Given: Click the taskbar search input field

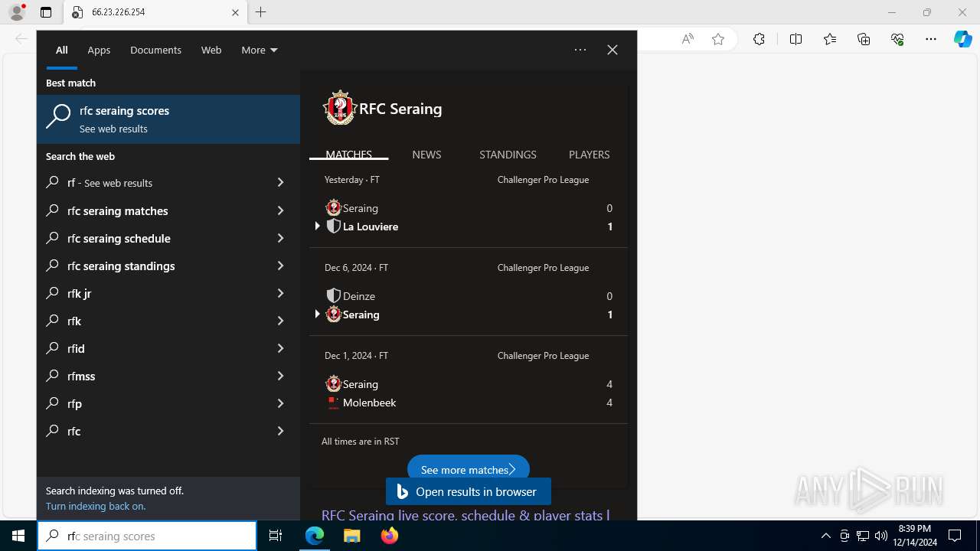Looking at the screenshot, I should (x=147, y=536).
